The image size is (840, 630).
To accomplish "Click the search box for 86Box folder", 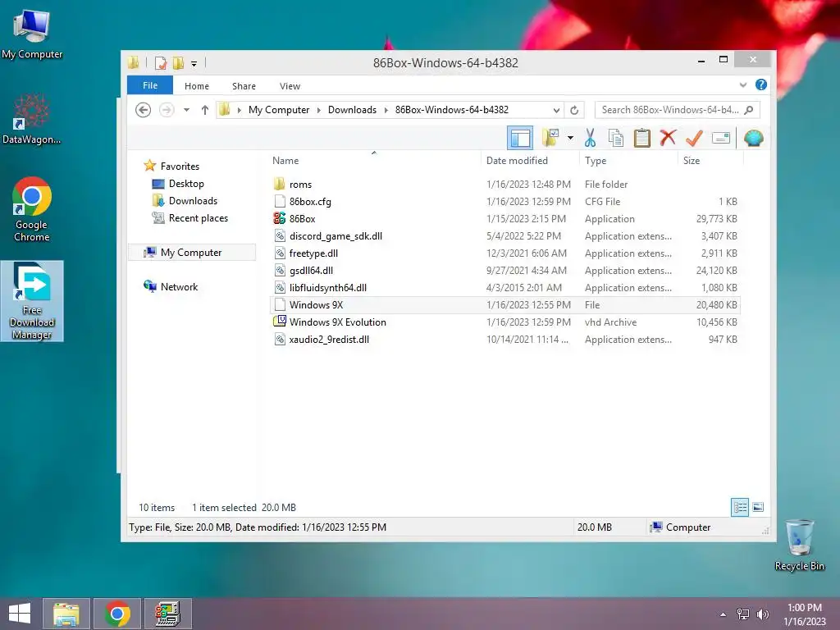I will pos(677,110).
